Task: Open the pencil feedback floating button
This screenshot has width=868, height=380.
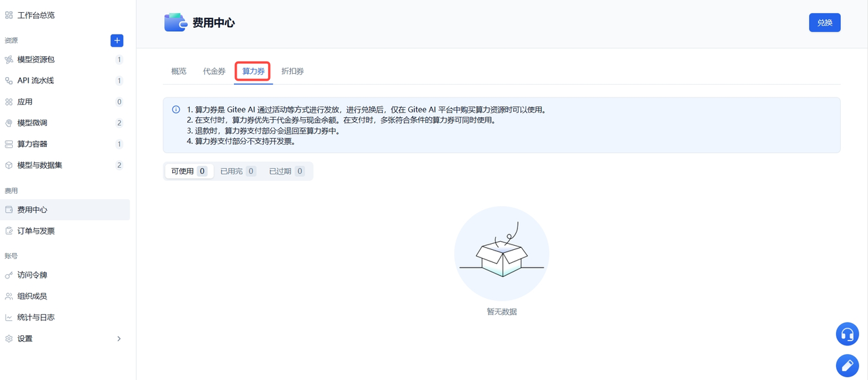Action: (x=847, y=366)
